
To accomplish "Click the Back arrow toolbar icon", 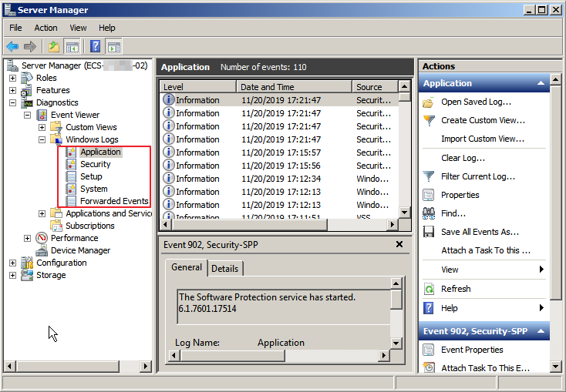I will click(x=12, y=47).
